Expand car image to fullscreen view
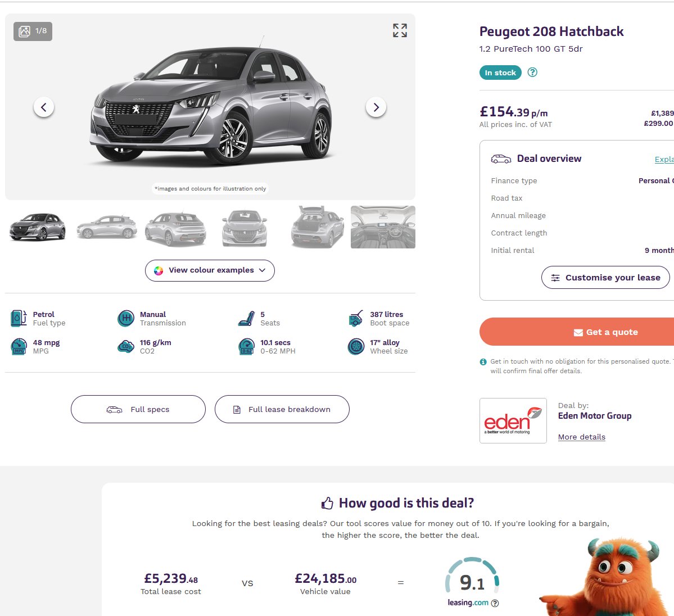This screenshot has width=674, height=616. pos(400,30)
